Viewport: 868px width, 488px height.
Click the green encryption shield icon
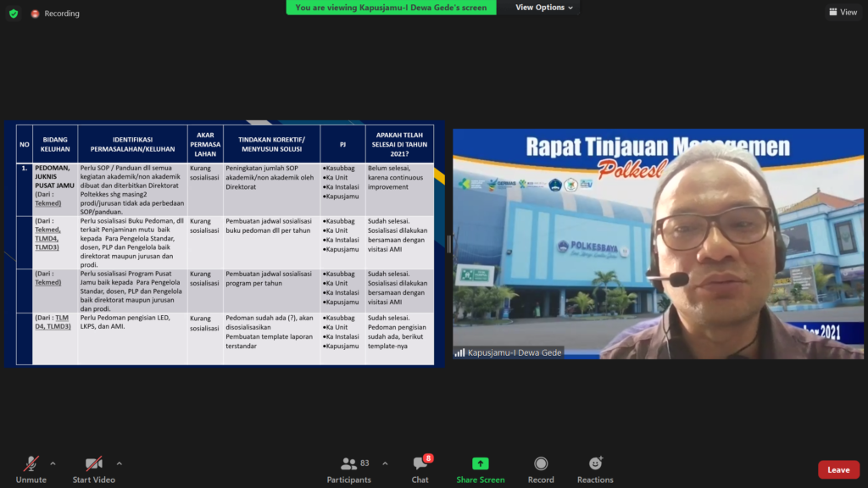tap(14, 14)
